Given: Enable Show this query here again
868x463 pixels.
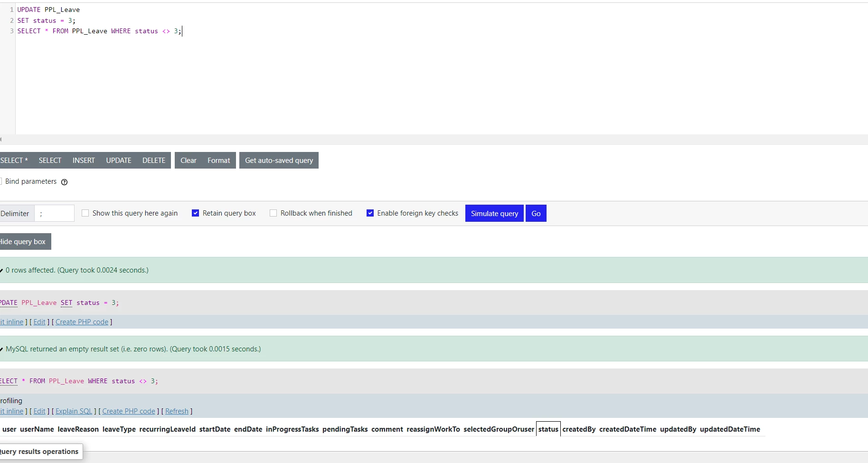Looking at the screenshot, I should (x=85, y=213).
